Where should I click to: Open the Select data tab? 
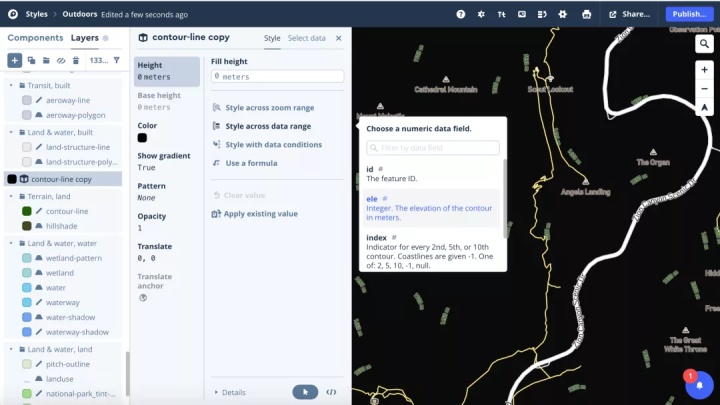coord(307,38)
